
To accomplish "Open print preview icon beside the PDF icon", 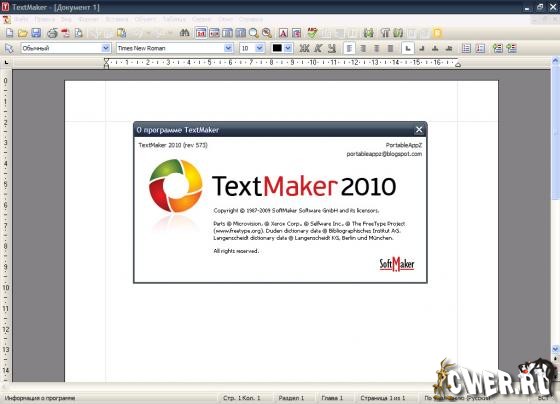I will 79,33.
